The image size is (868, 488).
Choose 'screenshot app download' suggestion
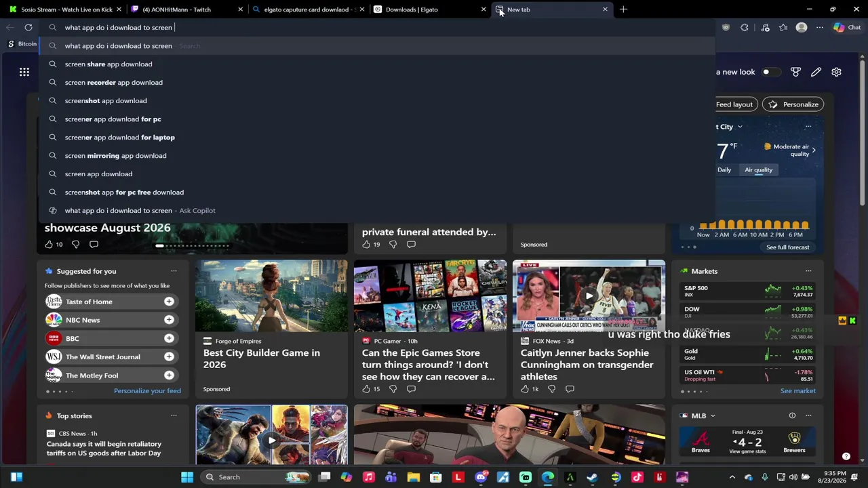(x=377, y=100)
